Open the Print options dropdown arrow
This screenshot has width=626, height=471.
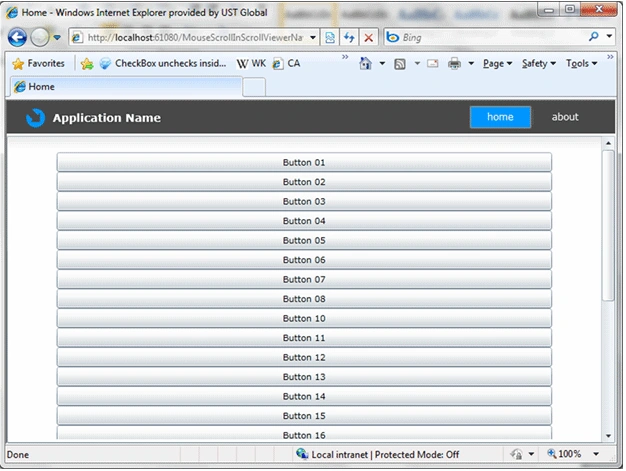click(471, 63)
